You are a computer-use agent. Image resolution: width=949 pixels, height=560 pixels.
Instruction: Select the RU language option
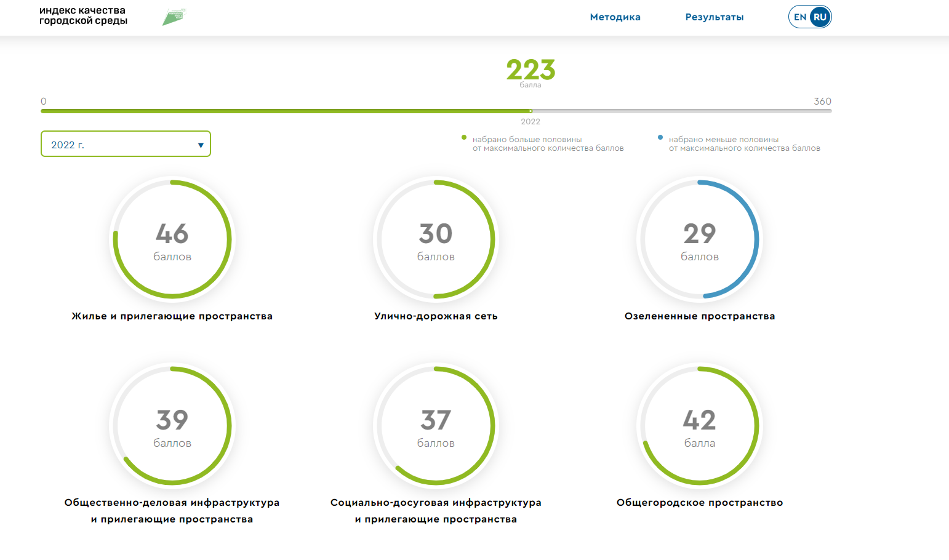tap(820, 17)
